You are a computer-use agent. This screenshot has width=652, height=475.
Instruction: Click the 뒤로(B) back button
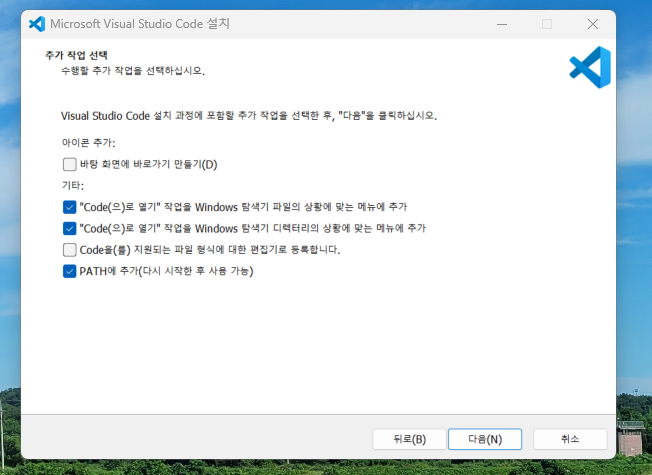pos(410,439)
